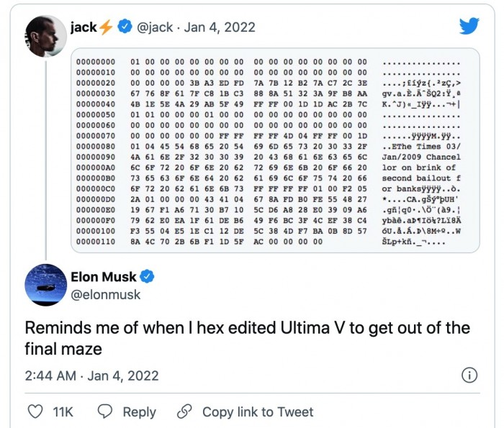Open the tweet info circle icon

pos(469,375)
